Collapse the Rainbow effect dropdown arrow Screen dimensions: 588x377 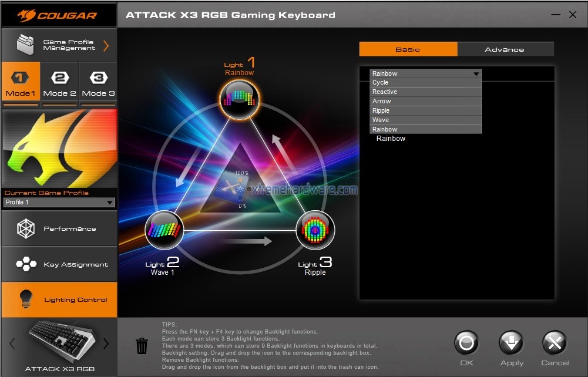coord(476,73)
